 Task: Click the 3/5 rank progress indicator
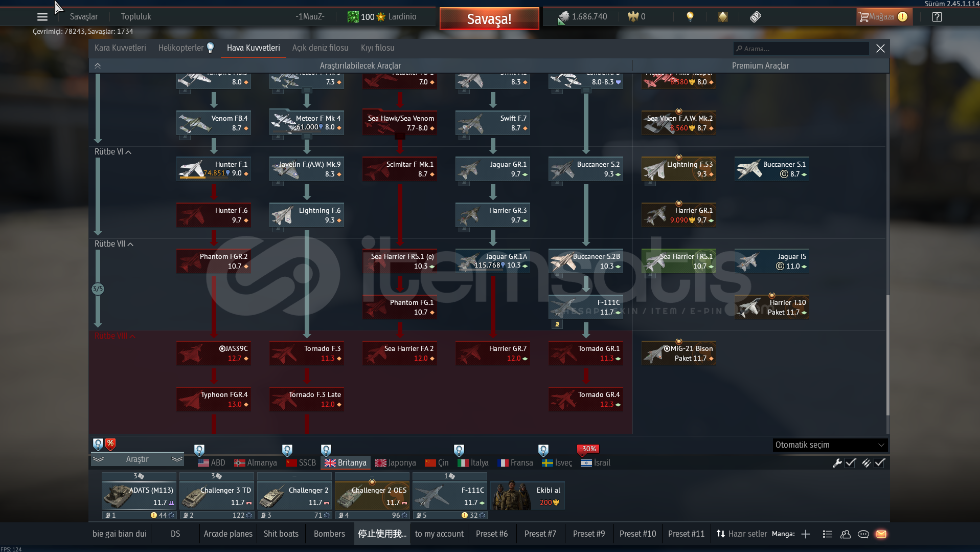click(98, 289)
